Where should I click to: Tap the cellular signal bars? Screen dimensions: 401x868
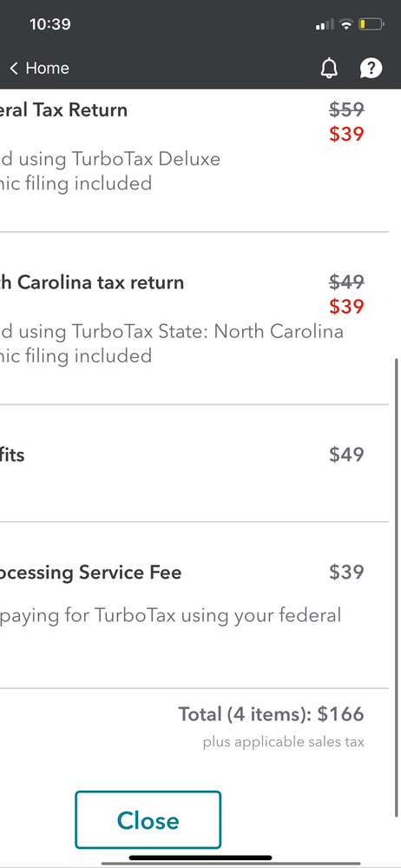point(325,25)
